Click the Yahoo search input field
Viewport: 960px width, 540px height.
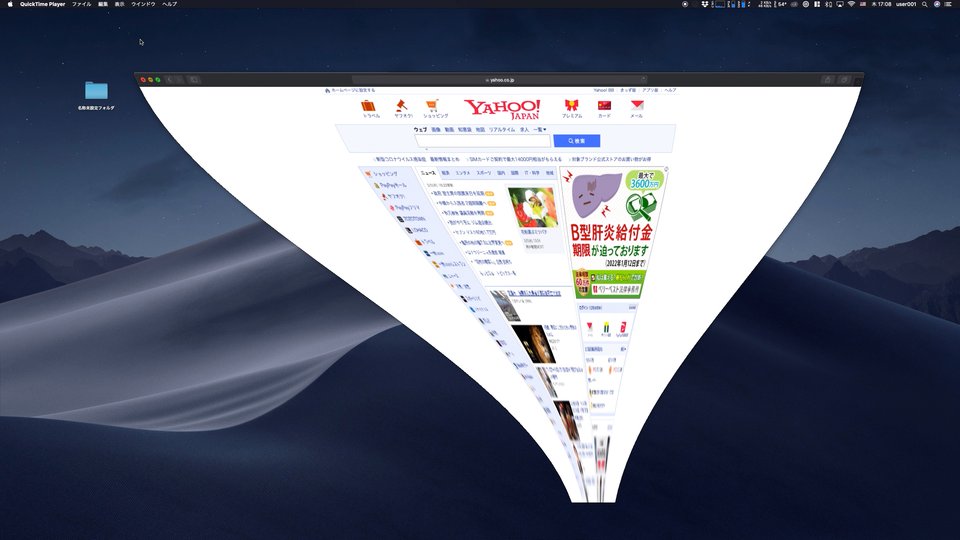click(x=482, y=141)
